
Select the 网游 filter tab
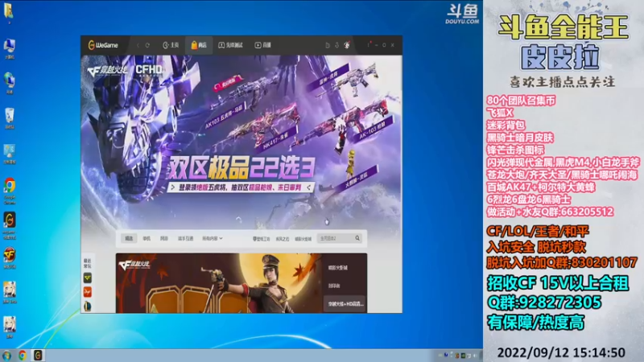164,238
